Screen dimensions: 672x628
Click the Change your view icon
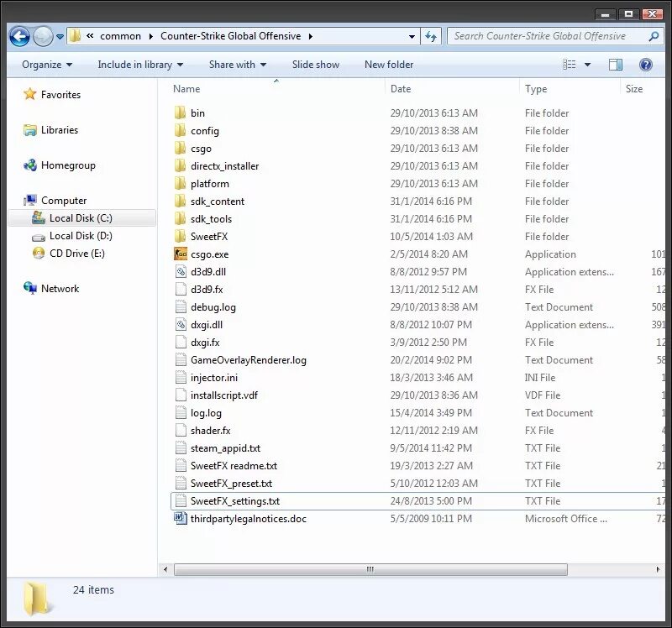pos(570,65)
